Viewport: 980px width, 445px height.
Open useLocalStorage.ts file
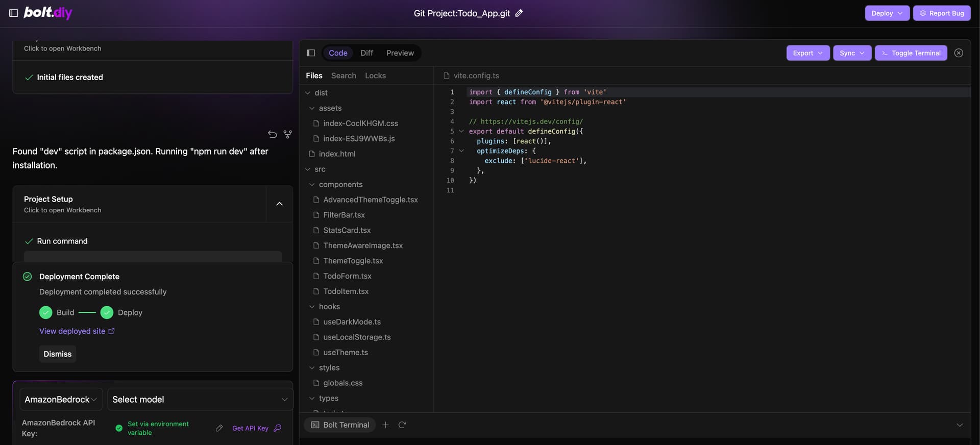366,337
